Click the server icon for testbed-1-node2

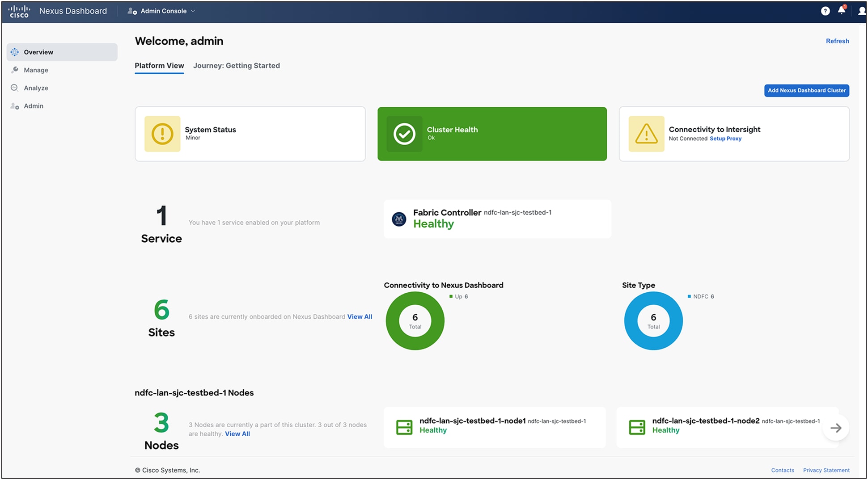tap(637, 427)
